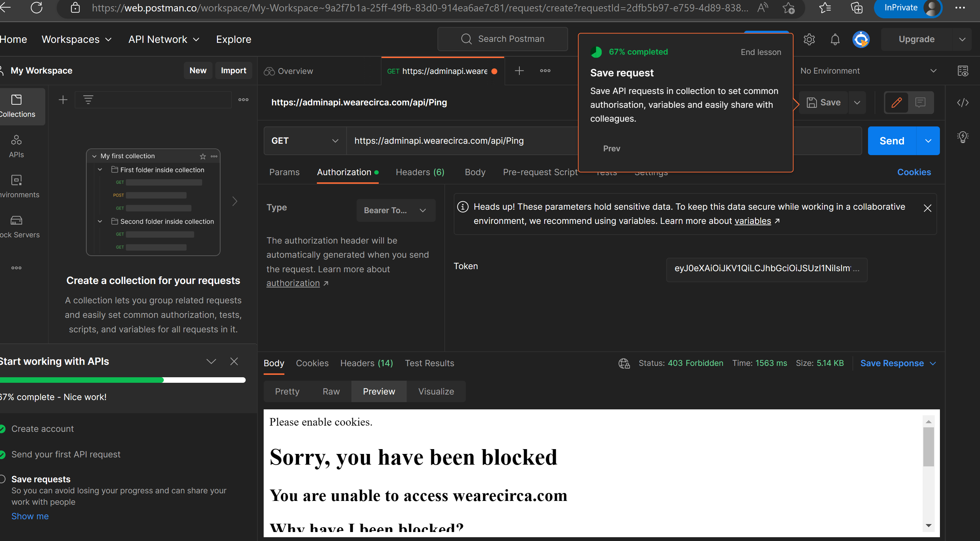Open the GET method dropdown
Viewport: 980px width, 541px height.
point(305,141)
